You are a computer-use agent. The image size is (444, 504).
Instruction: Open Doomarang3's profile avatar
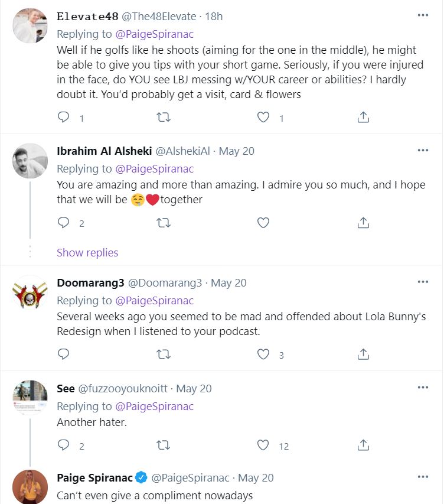30,292
